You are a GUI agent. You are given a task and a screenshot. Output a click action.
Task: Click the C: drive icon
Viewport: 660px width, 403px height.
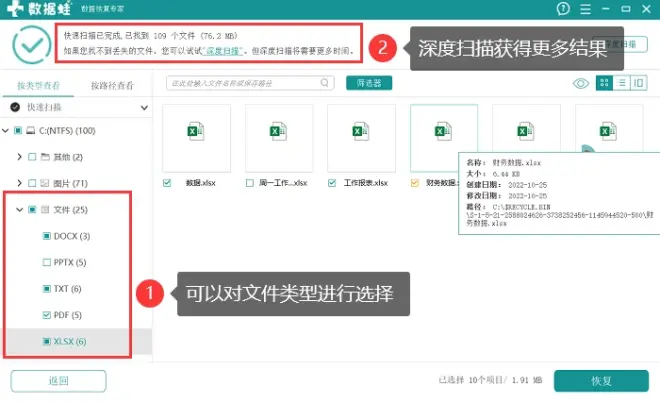(31, 131)
